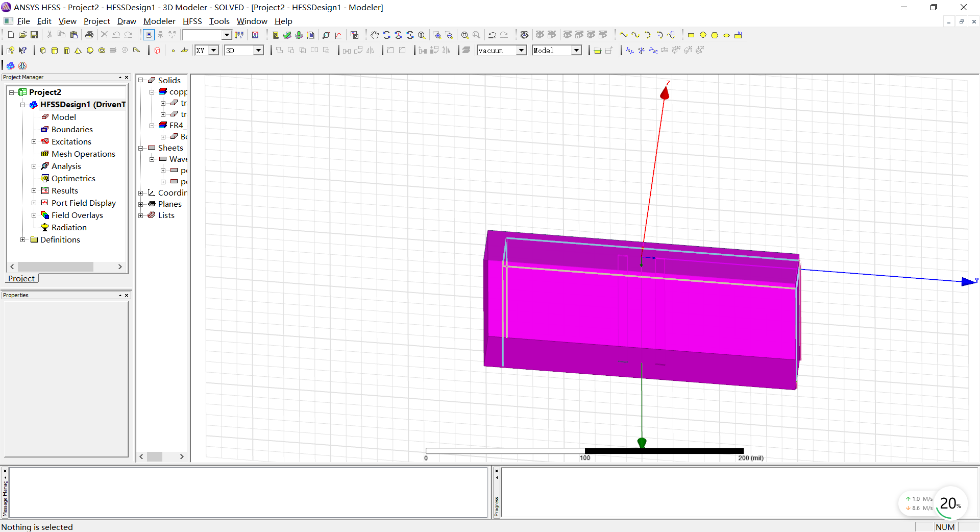Select the Draw Rectangle tool
980x532 pixels.
[x=691, y=35]
